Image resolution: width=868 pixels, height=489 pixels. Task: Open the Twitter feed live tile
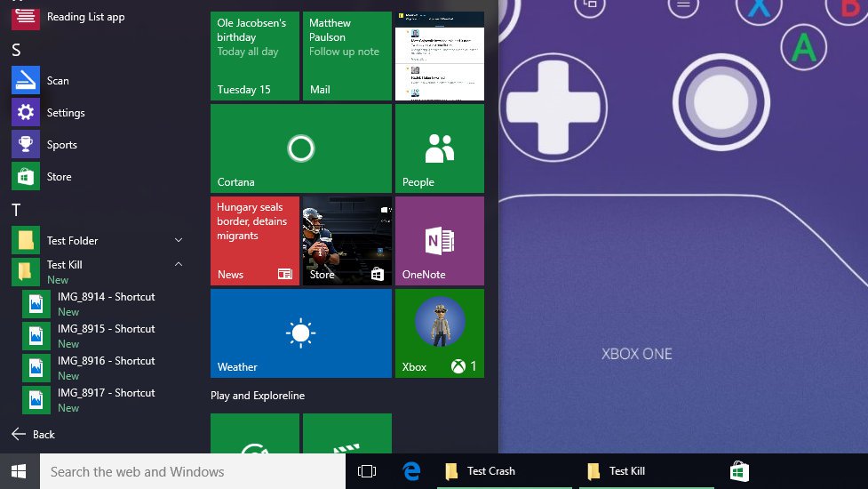click(440, 56)
